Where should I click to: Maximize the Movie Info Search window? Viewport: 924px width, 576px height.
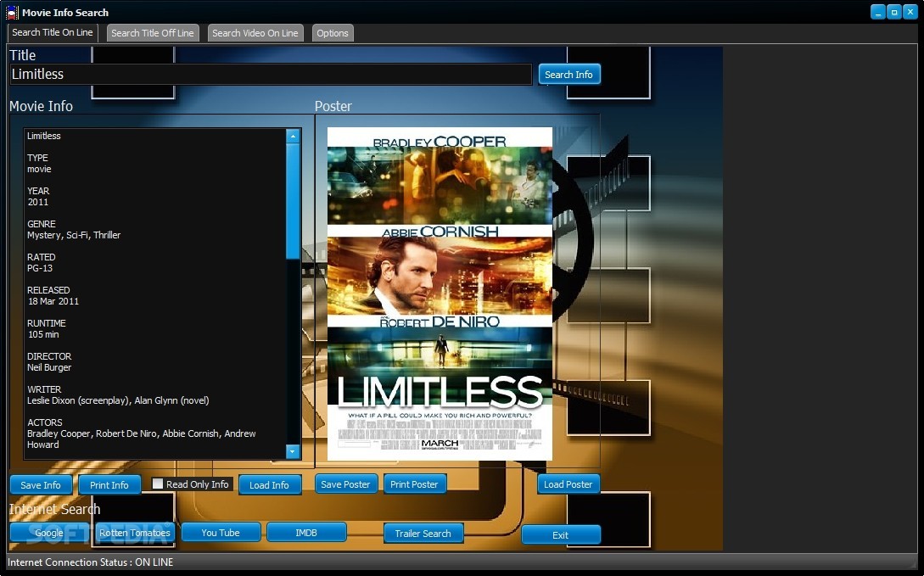(894, 12)
